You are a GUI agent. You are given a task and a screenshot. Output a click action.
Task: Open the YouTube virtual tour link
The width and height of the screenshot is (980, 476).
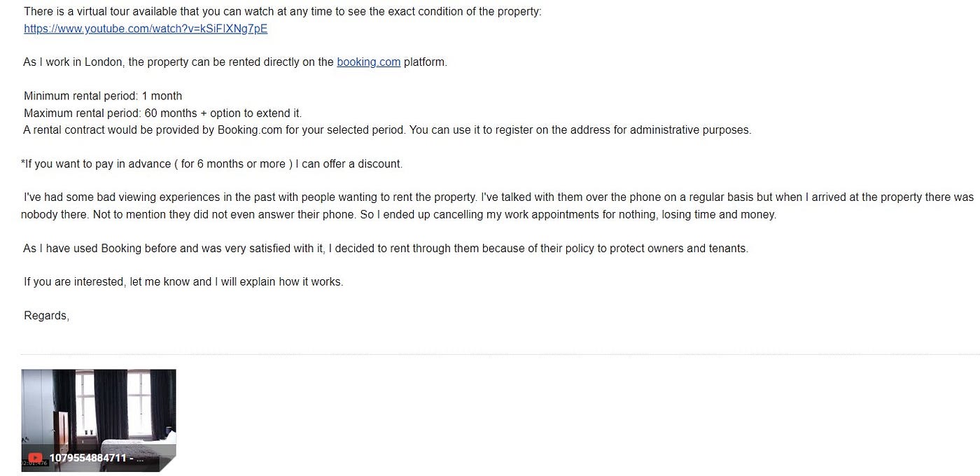(146, 29)
